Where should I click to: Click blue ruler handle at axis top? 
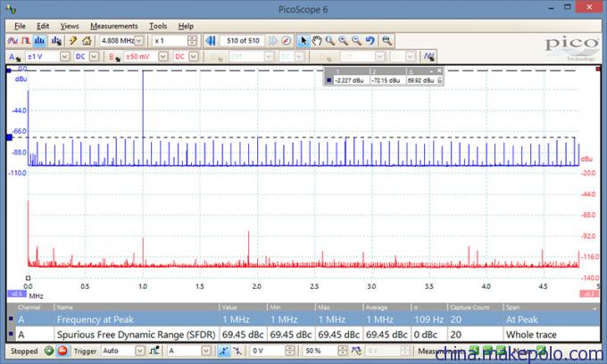pyautogui.click(x=9, y=70)
